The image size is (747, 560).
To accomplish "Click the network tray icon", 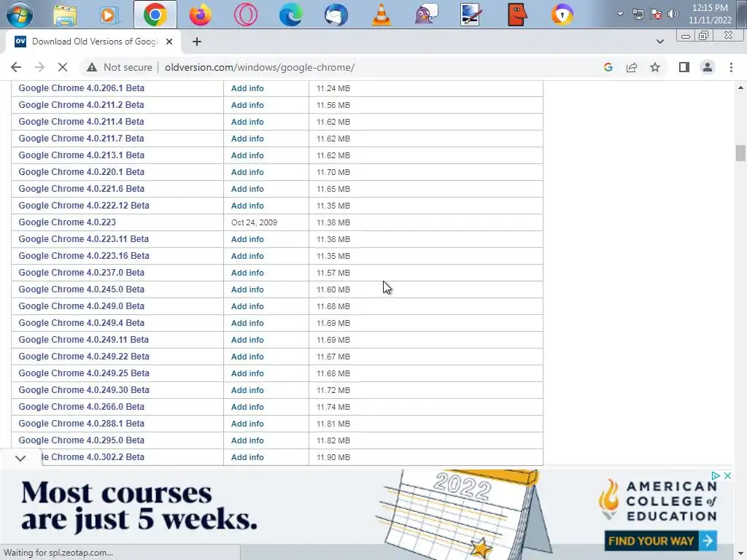I will click(638, 14).
